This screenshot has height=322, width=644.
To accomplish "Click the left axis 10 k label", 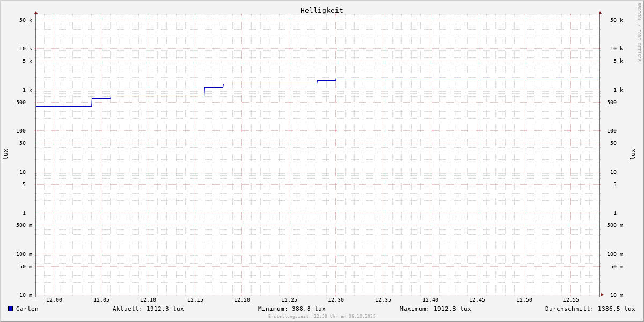I will tap(26, 49).
